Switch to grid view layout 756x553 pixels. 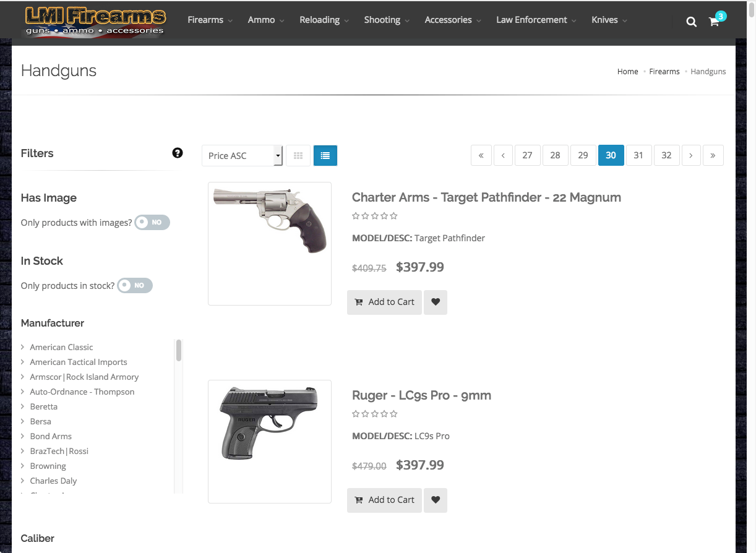click(x=298, y=156)
